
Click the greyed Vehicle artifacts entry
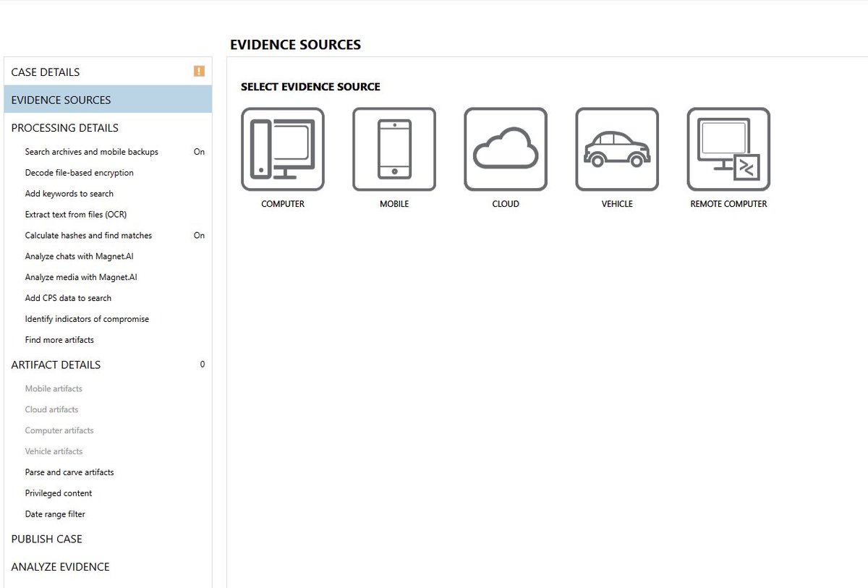54,451
